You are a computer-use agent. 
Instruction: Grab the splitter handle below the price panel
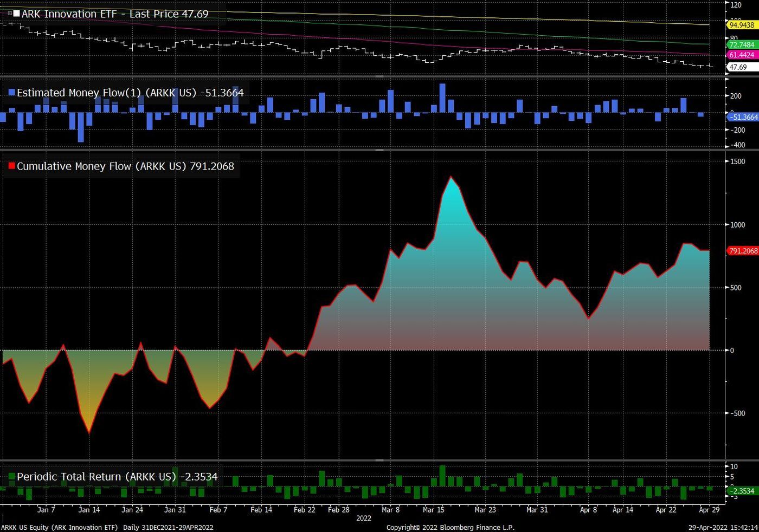pos(379,76)
